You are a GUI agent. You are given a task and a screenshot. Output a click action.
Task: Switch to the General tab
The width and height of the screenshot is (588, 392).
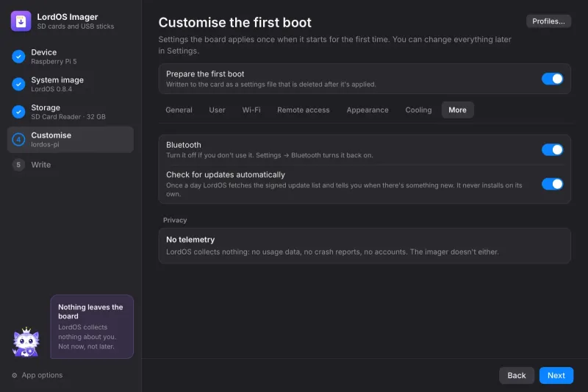click(x=179, y=110)
